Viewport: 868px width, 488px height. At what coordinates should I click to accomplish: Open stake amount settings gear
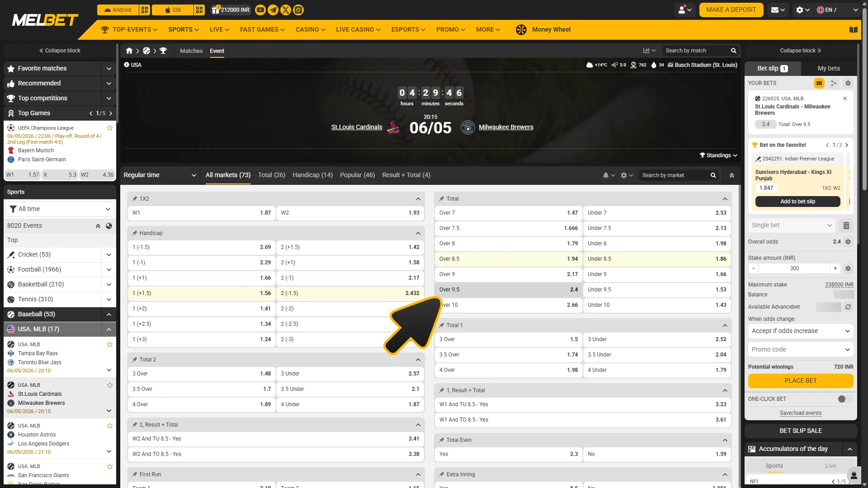(x=848, y=268)
